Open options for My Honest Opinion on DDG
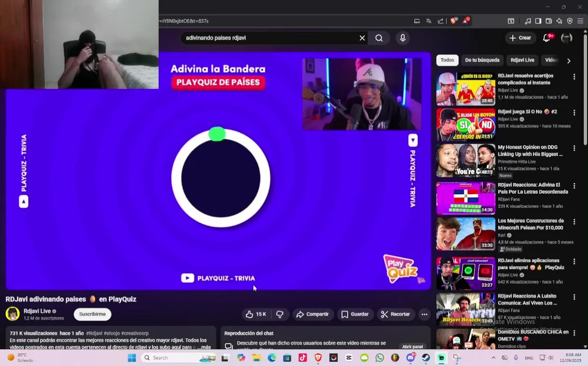588x366 pixels. tap(574, 148)
